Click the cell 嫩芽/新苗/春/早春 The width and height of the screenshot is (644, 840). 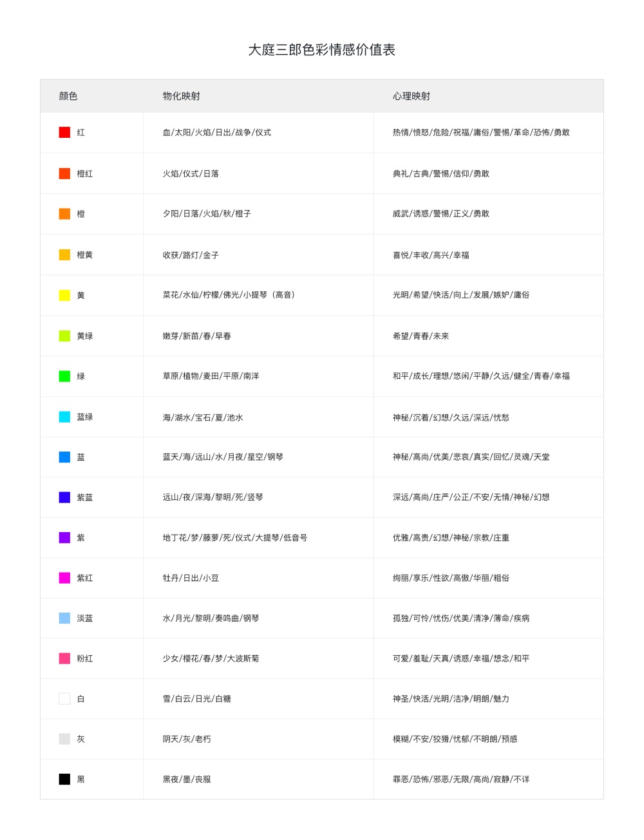pos(258,336)
